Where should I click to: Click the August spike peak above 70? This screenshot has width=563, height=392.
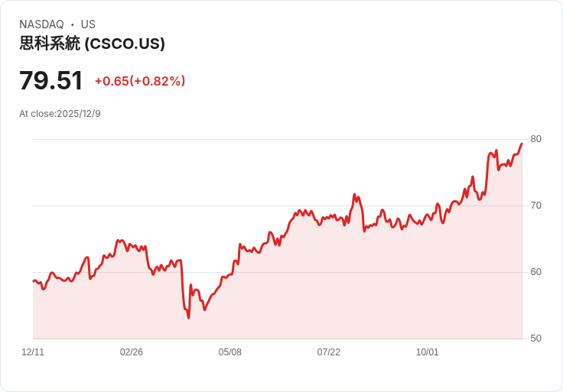pos(354,194)
